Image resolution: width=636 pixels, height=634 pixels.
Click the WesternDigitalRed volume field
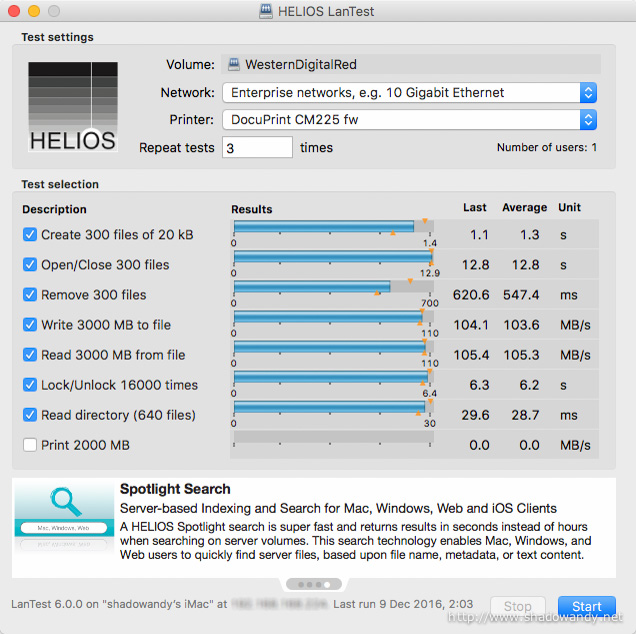click(x=411, y=64)
